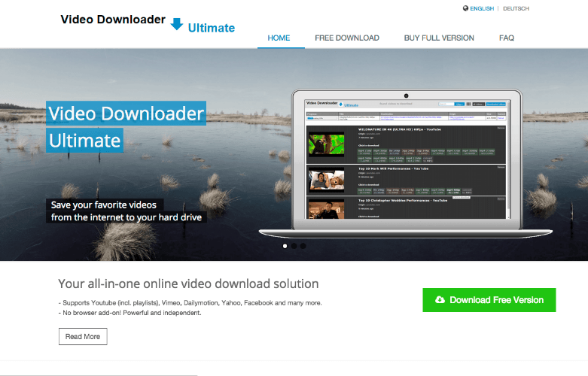Open the Home tab
Image resolution: width=588 pixels, height=376 pixels.
(x=279, y=38)
